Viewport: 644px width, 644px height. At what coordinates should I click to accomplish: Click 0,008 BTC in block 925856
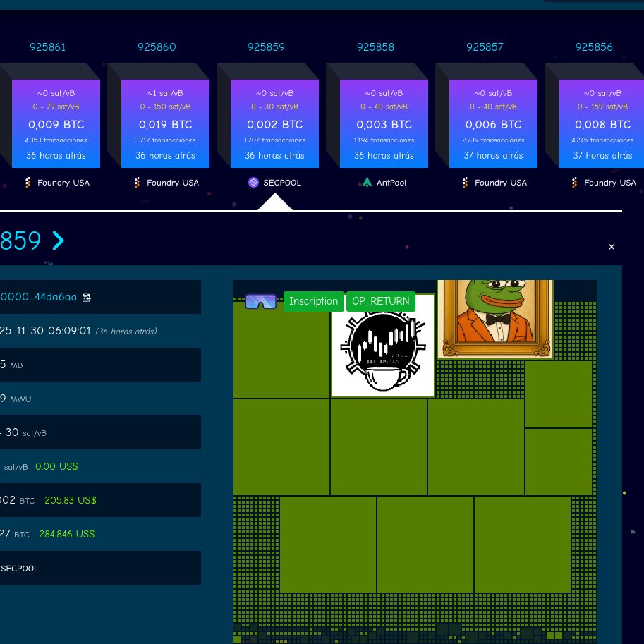pos(602,124)
